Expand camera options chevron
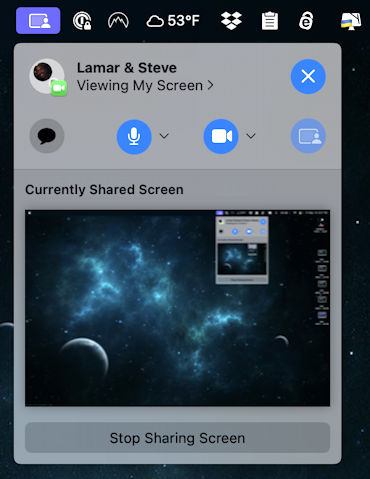Image resolution: width=370 pixels, height=479 pixels. [x=251, y=136]
